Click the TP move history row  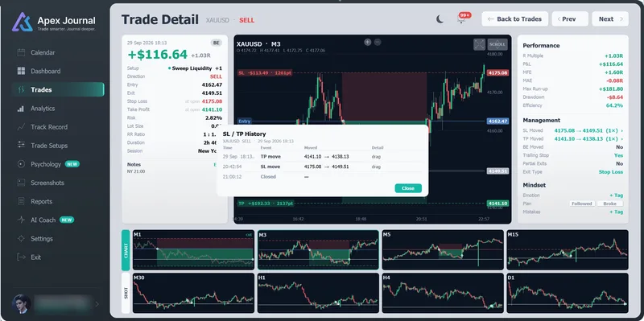tap(323, 157)
